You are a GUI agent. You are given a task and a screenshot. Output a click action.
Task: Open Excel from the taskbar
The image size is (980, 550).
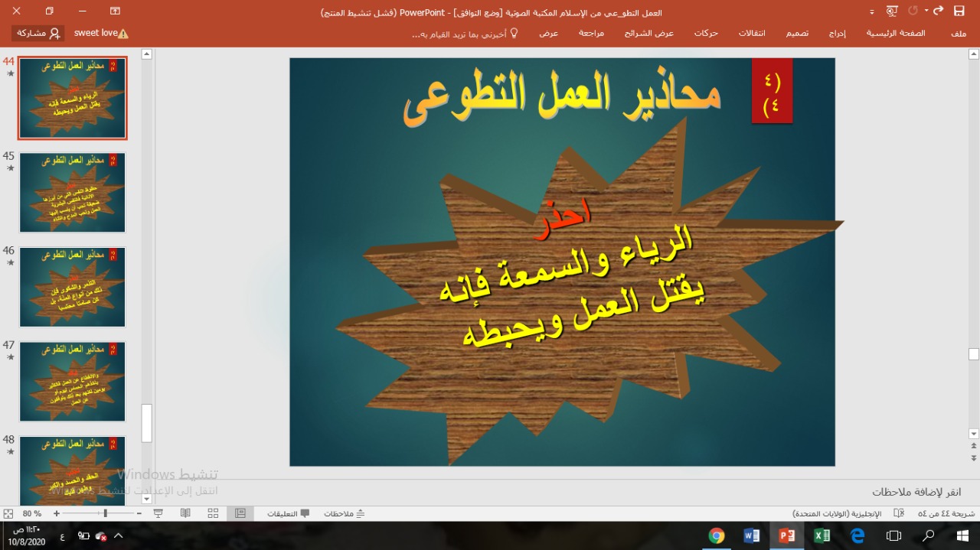[822, 535]
